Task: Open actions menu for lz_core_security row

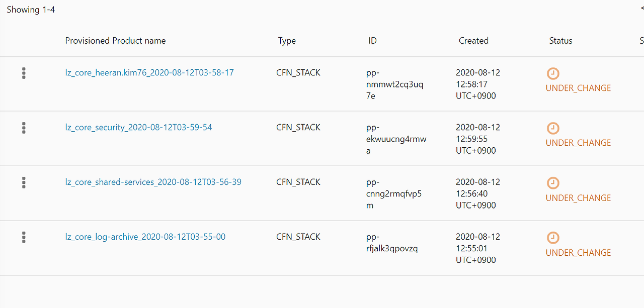Action: [x=24, y=128]
